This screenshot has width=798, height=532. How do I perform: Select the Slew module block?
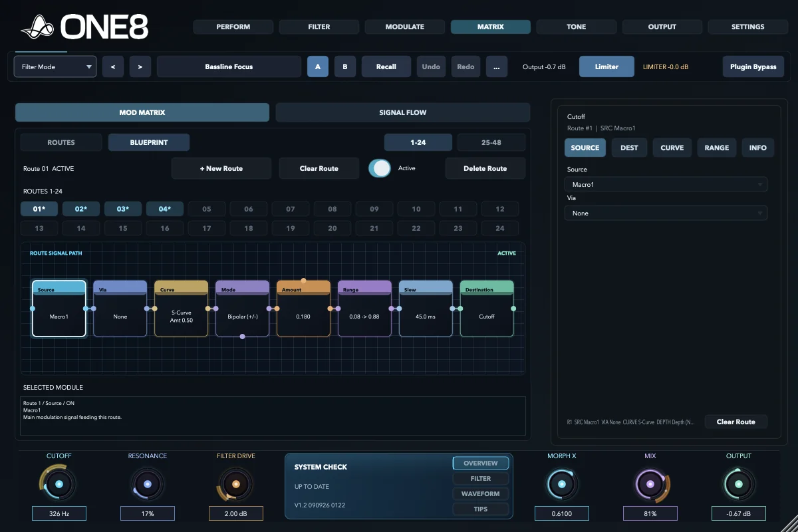tap(426, 309)
